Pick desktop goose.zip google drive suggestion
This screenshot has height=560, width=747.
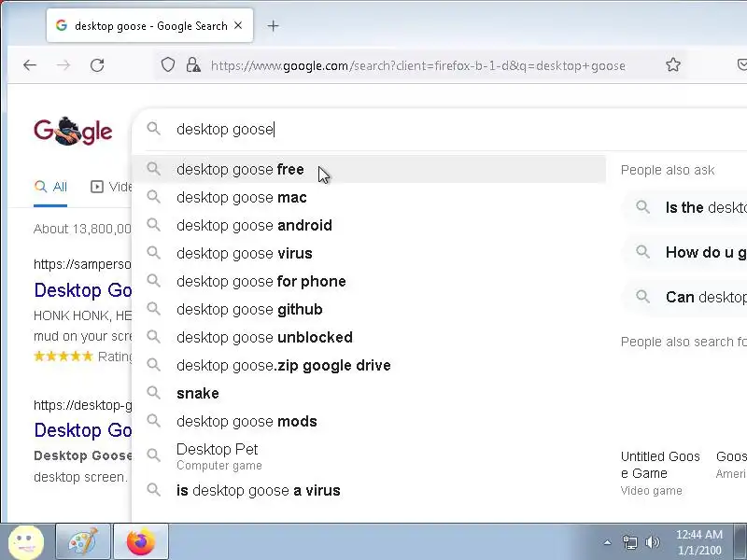(369, 365)
